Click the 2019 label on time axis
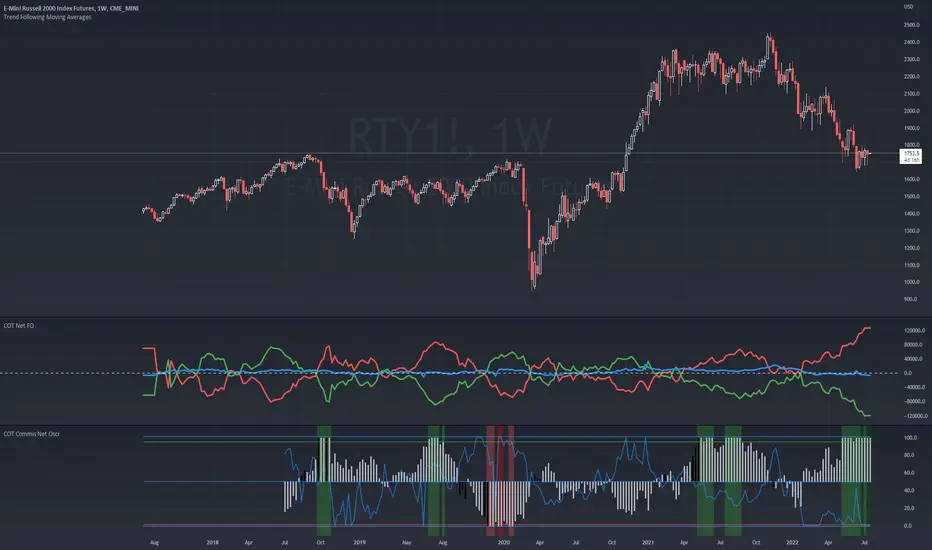 pyautogui.click(x=359, y=542)
